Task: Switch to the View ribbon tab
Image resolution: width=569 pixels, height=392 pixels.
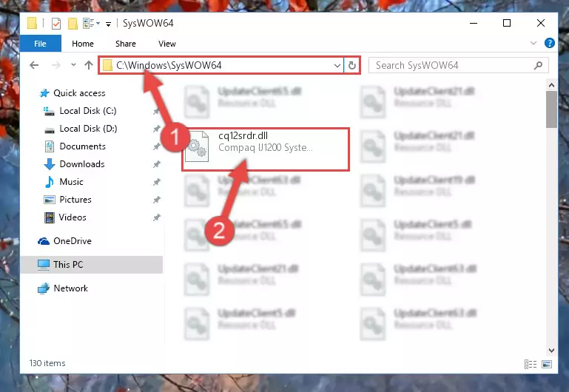Action: click(167, 44)
